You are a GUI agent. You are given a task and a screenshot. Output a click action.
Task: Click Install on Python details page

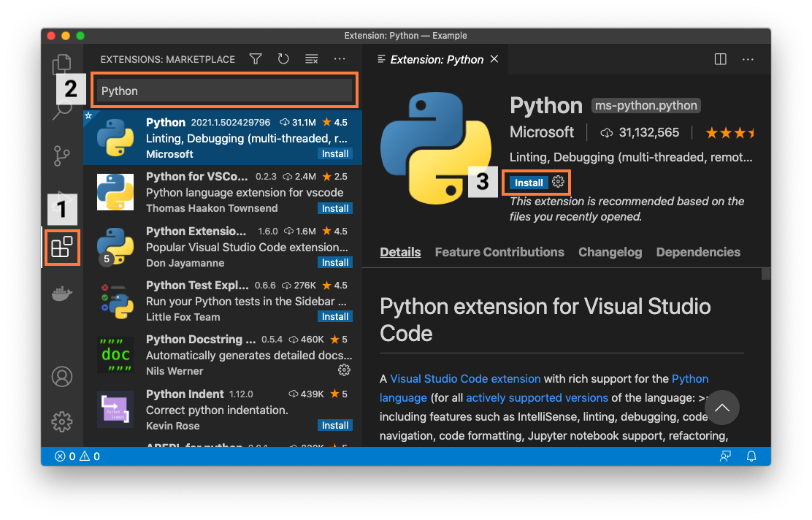(x=529, y=183)
